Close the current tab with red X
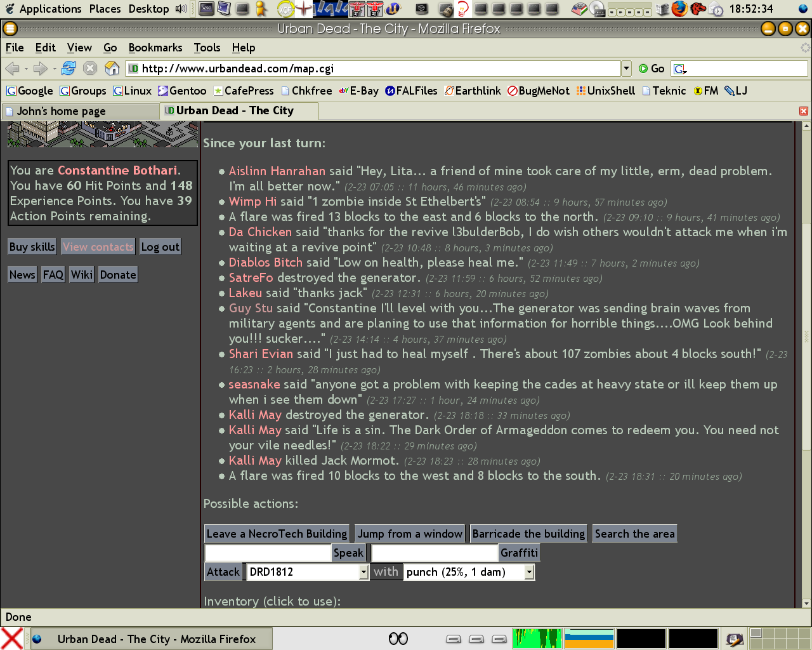 [803, 111]
